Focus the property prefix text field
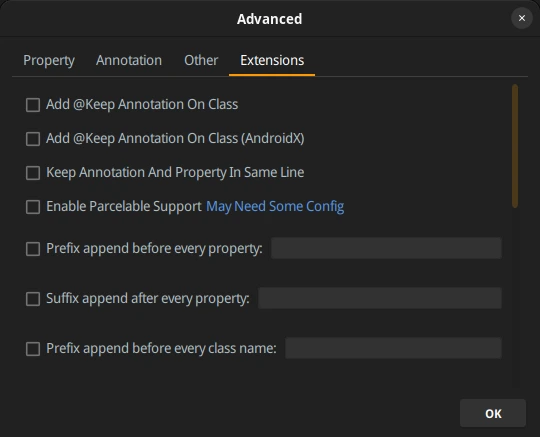This screenshot has height=437, width=540. (x=386, y=248)
